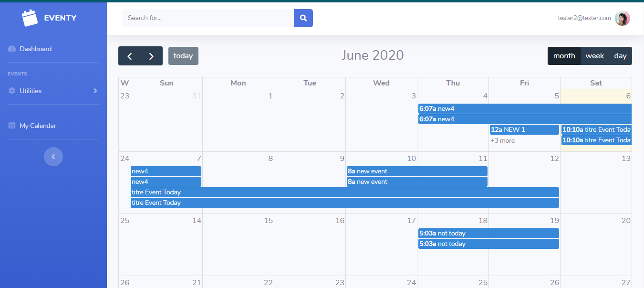This screenshot has width=644, height=288.
Task: Open tester2@tester.com account menu
Action: point(584,18)
